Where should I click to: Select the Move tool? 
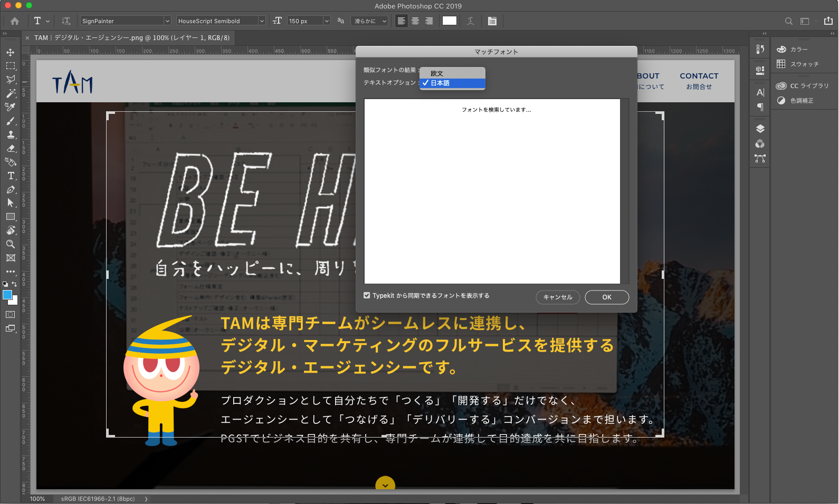pos(11,52)
